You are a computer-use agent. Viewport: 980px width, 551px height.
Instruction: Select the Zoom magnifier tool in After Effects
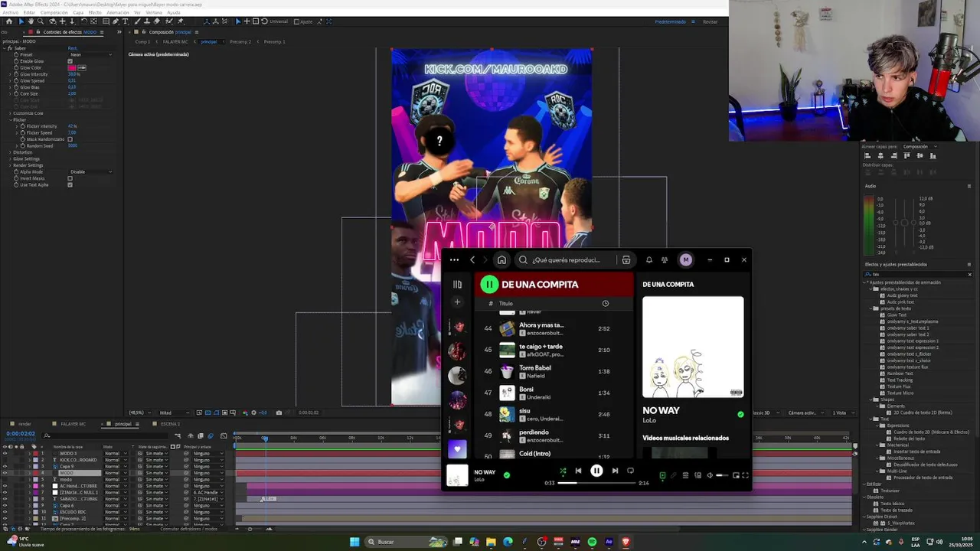pyautogui.click(x=41, y=21)
